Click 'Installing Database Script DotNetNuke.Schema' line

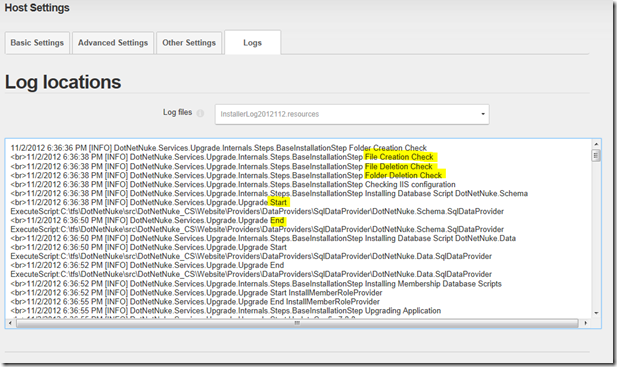point(269,194)
